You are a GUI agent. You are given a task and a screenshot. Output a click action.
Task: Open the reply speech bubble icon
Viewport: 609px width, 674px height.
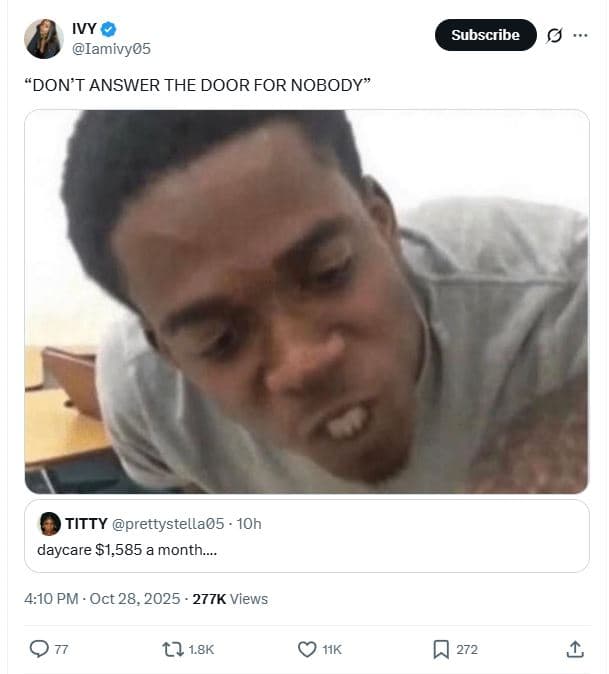(x=39, y=649)
